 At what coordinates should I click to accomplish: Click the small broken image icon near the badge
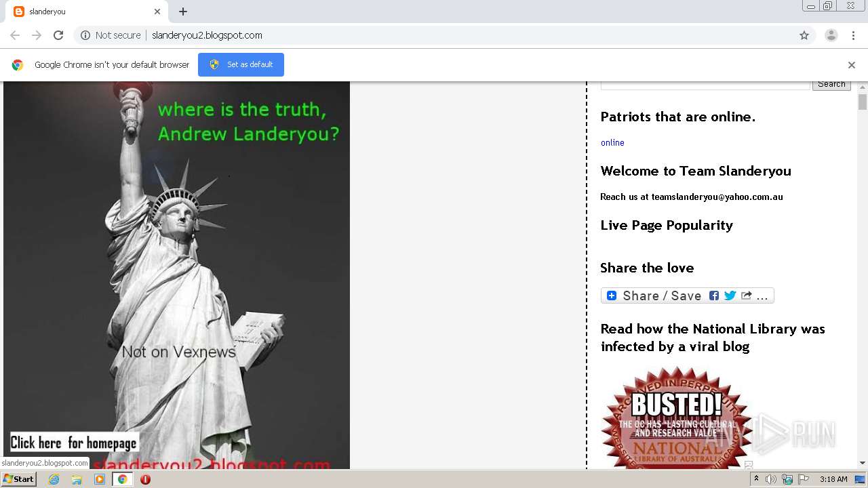[x=749, y=465]
